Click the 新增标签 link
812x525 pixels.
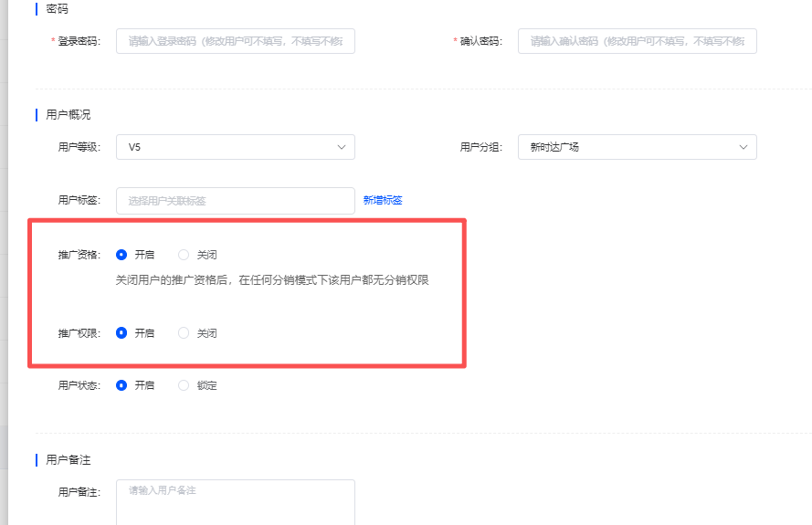pyautogui.click(x=383, y=201)
